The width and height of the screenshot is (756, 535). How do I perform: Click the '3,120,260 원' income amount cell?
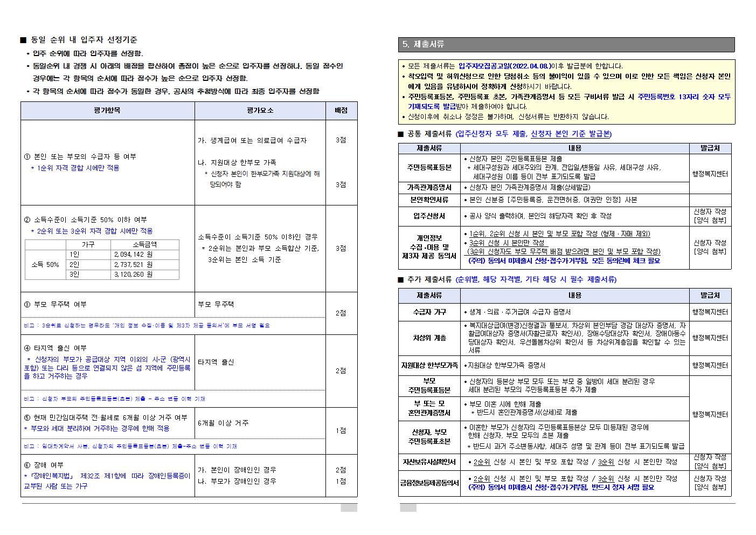pos(133,275)
